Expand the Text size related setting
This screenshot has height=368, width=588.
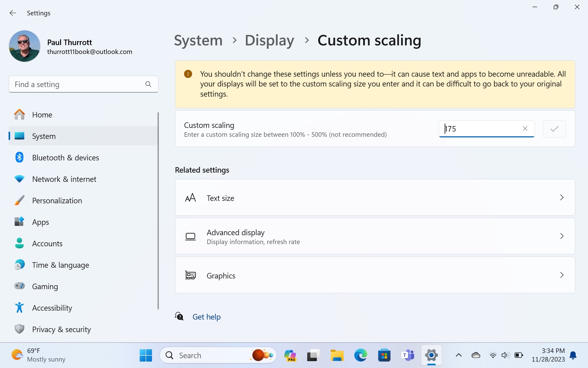[x=375, y=198]
